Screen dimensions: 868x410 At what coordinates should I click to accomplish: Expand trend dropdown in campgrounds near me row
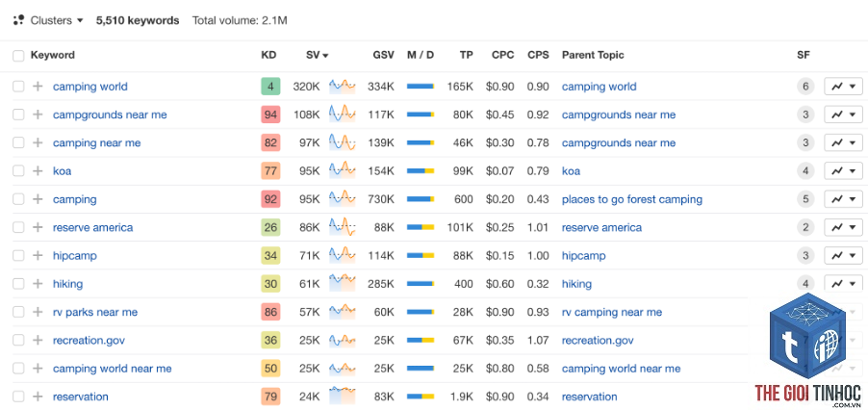click(843, 115)
